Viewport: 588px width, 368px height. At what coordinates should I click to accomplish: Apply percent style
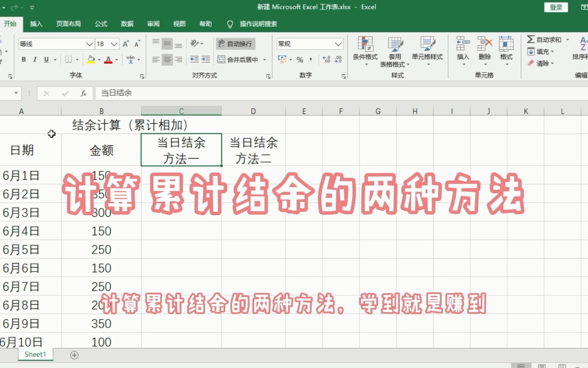(300, 60)
